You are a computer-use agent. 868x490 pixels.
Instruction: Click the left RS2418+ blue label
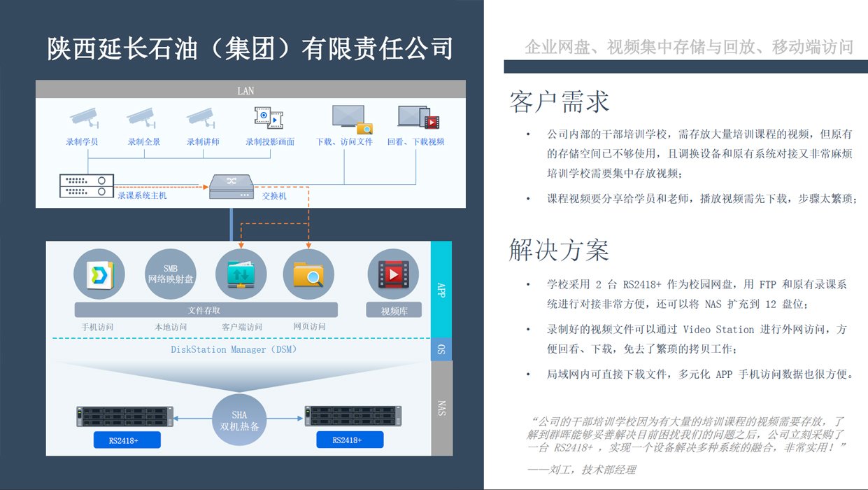point(127,440)
